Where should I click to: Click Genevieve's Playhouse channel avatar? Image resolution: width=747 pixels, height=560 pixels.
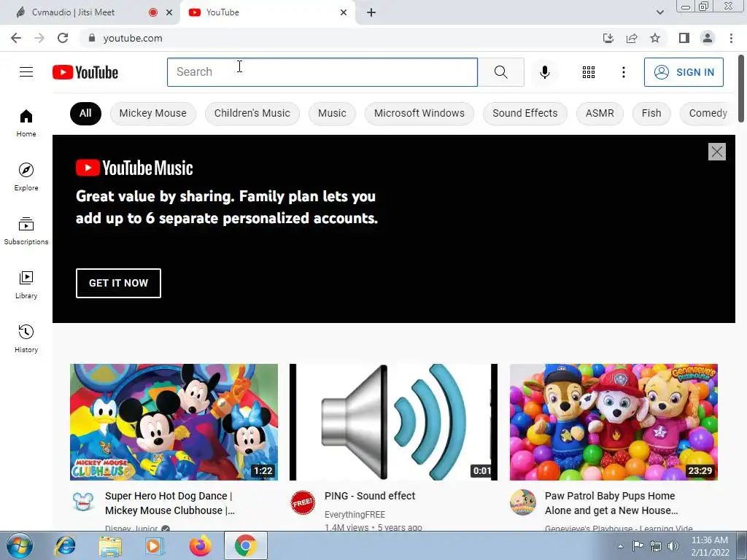[522, 502]
